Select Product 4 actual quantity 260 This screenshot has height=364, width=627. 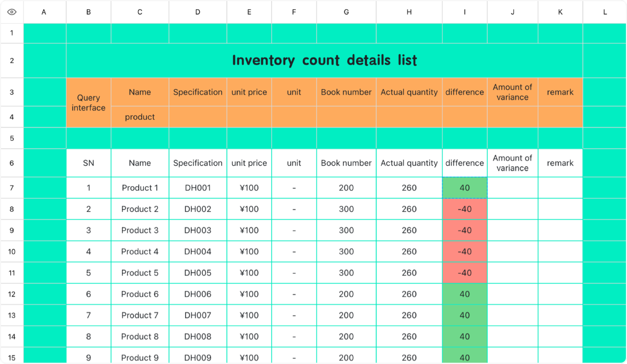pos(409,252)
